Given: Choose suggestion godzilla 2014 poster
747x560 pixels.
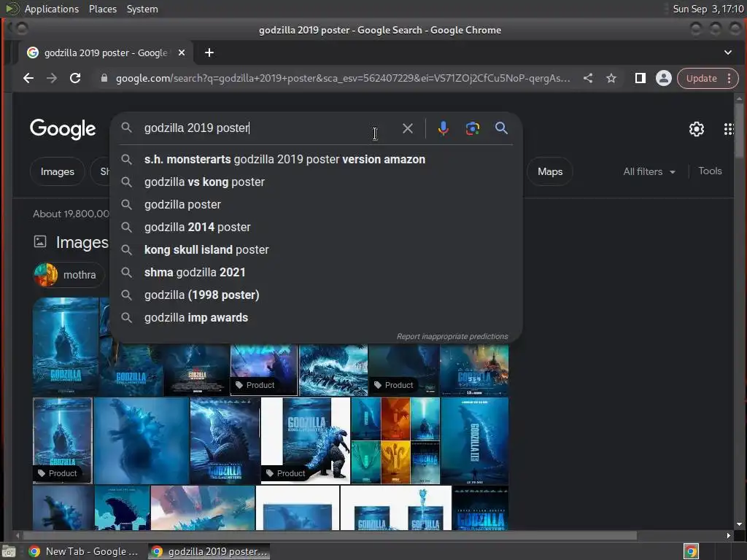Looking at the screenshot, I should [316, 227].
